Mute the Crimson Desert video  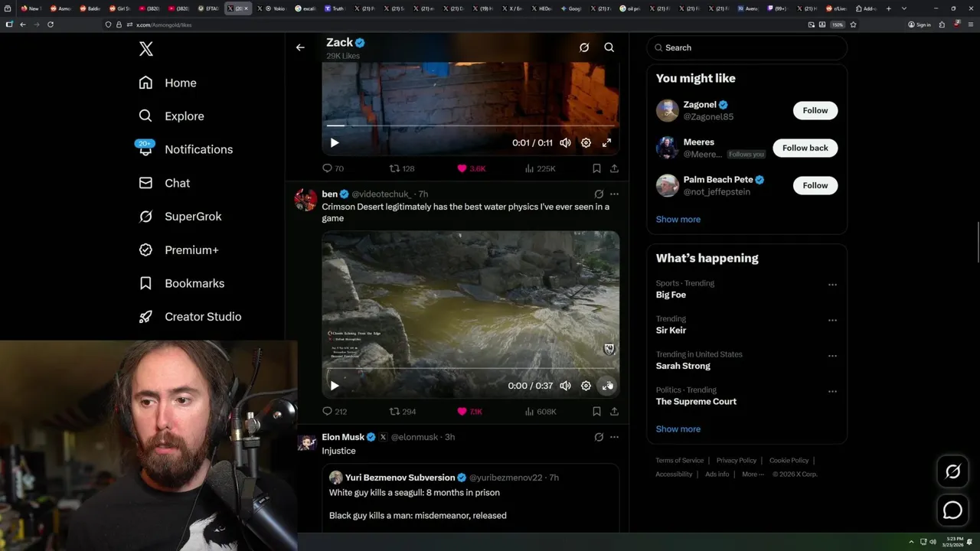565,386
